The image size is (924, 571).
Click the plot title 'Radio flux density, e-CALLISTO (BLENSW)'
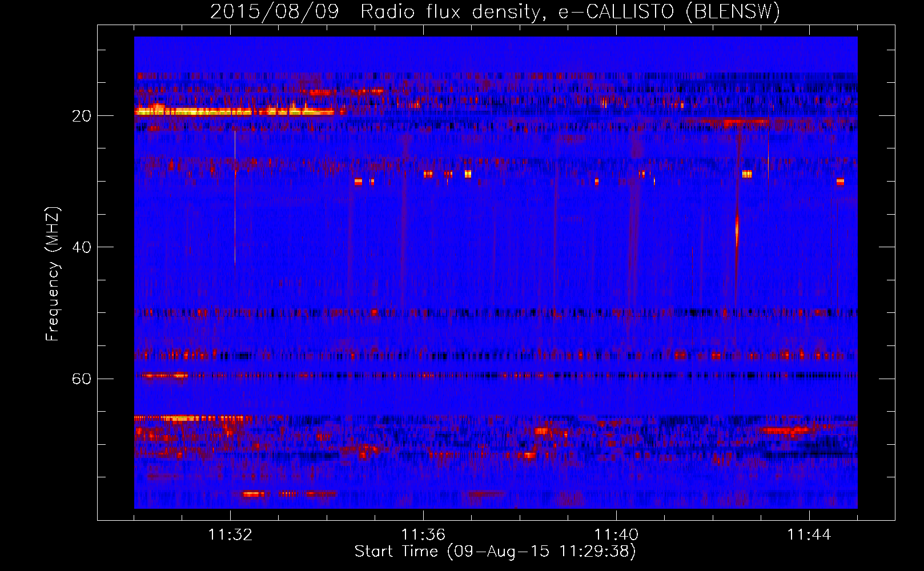click(x=570, y=11)
